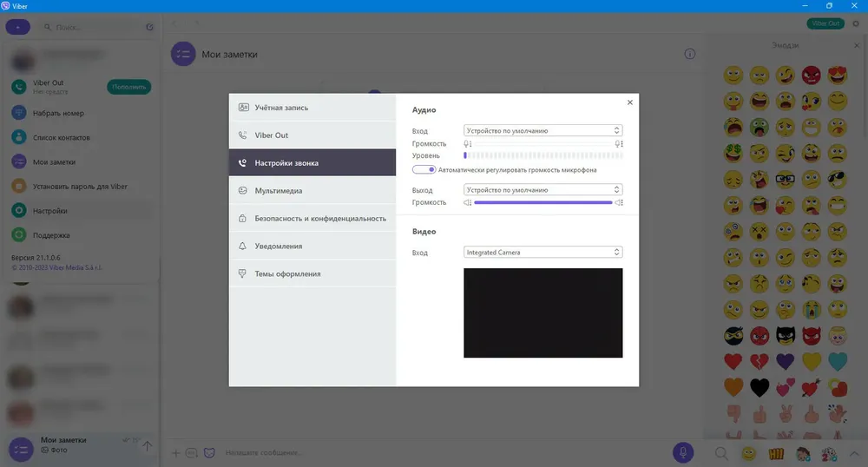This screenshot has height=467, width=868.
Task: Expand the audio output device dropdown
Action: click(x=543, y=190)
